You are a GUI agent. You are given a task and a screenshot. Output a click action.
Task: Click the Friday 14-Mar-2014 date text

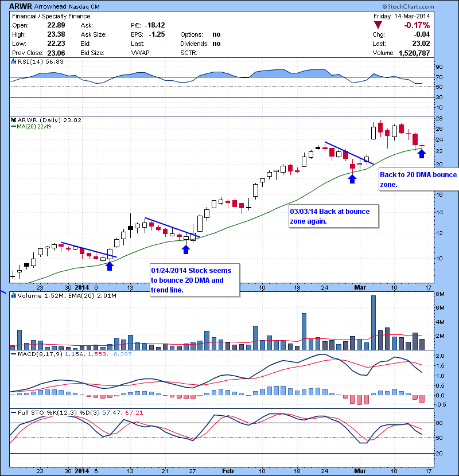[x=402, y=16]
